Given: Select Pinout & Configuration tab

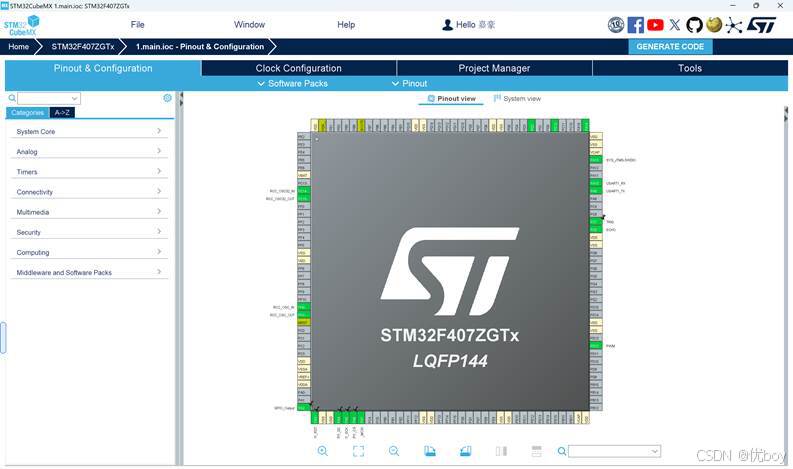Looking at the screenshot, I should (103, 68).
